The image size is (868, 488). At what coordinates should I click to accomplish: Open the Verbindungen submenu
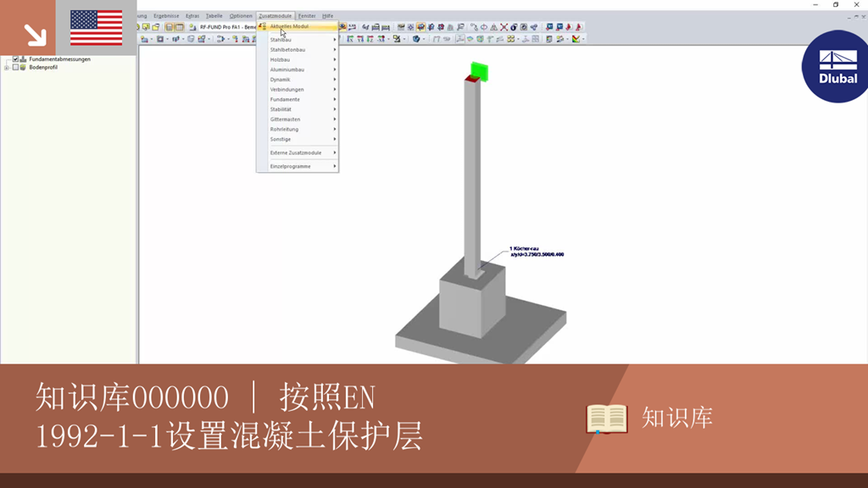[298, 90]
